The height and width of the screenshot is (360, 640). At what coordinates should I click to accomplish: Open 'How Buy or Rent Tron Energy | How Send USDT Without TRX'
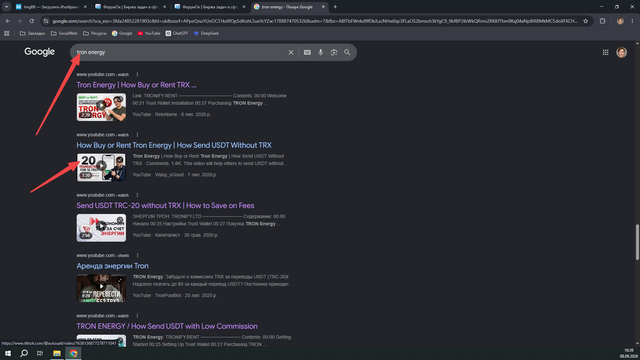click(x=174, y=145)
